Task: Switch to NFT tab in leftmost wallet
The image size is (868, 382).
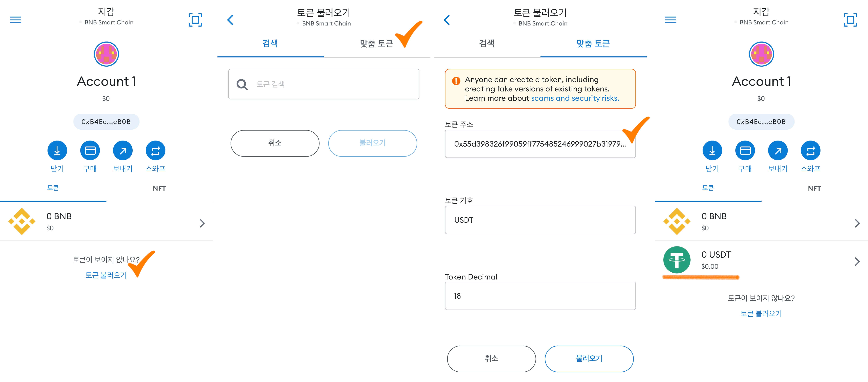Action: pos(159,188)
